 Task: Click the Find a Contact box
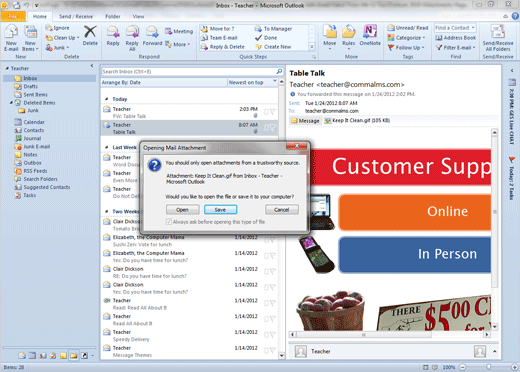455,28
